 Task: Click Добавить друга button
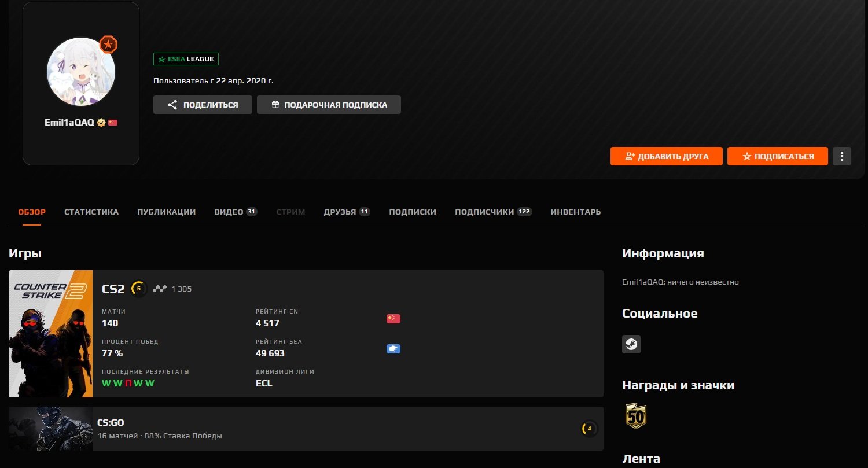667,156
